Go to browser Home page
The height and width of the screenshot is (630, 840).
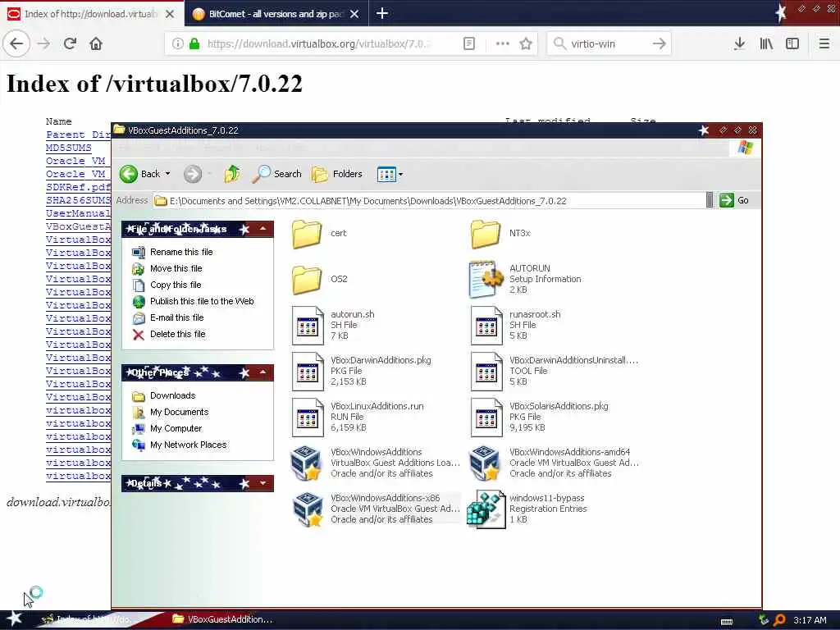(96, 43)
